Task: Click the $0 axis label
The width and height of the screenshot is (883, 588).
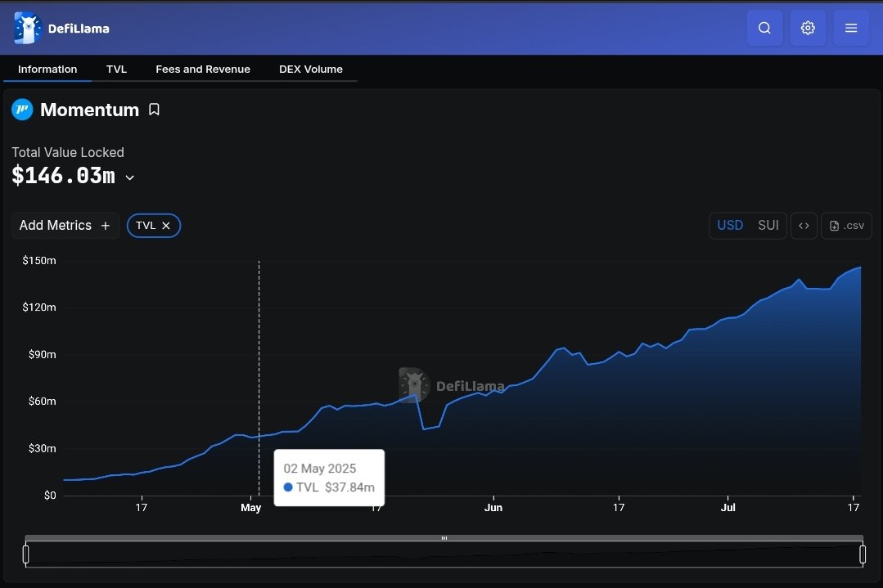Action: coord(50,496)
